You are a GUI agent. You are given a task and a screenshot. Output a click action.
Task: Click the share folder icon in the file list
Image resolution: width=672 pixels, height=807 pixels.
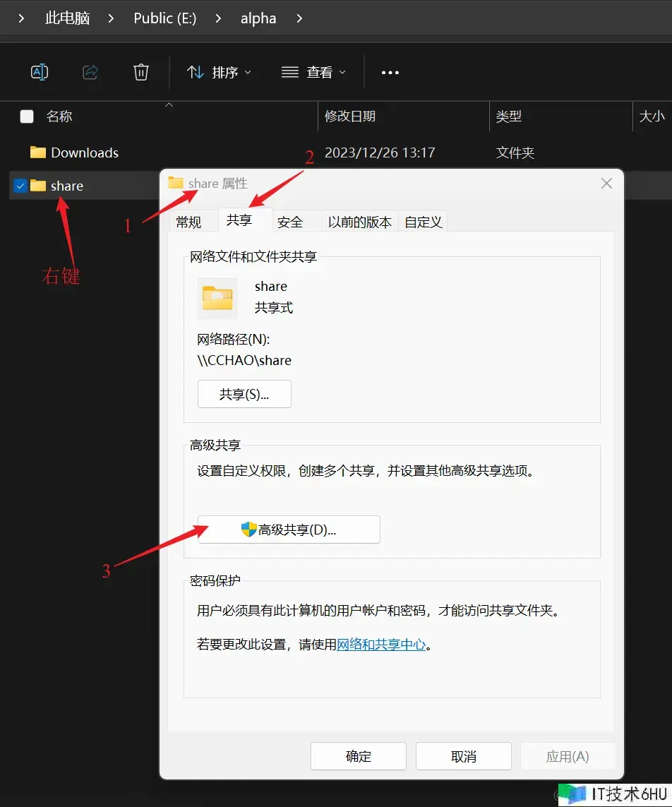pos(38,186)
